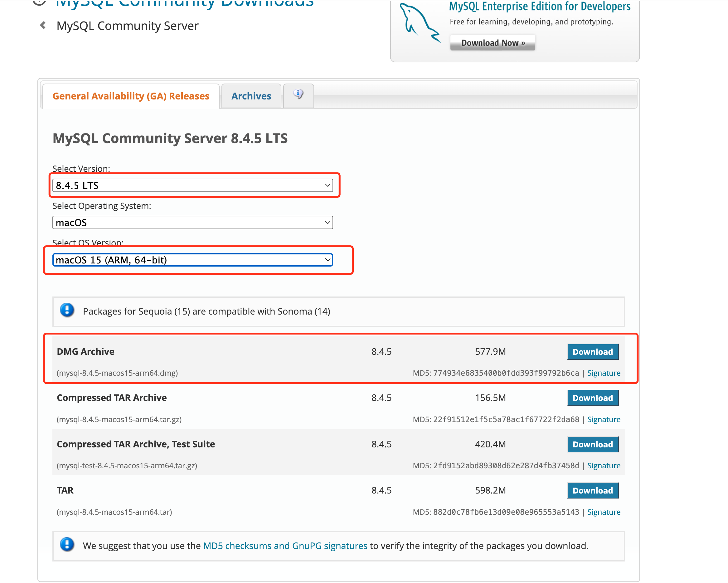The width and height of the screenshot is (728, 583).
Task: Click the DMG Archive row title
Action: coord(85,352)
